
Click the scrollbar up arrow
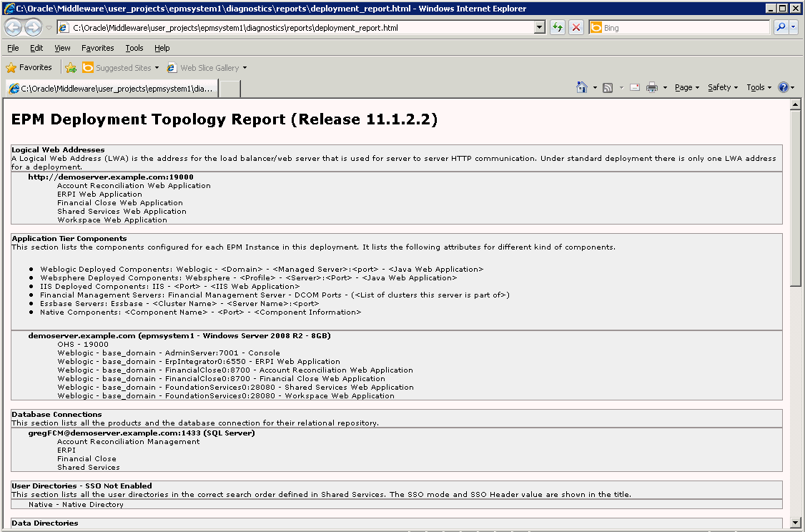click(795, 105)
